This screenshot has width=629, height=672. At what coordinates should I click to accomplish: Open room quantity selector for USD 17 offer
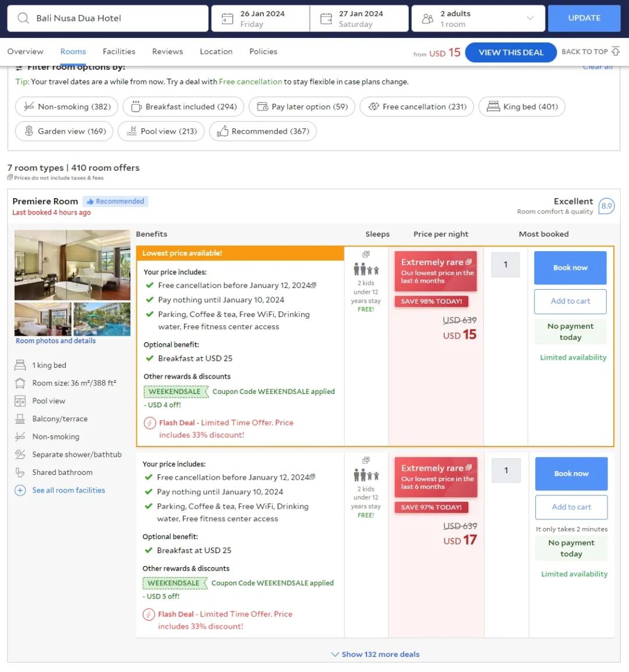(506, 470)
